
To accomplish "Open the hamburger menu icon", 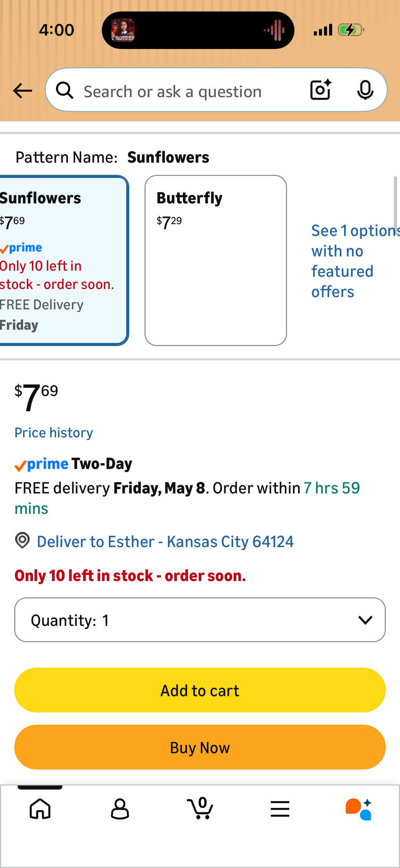I will click(280, 809).
